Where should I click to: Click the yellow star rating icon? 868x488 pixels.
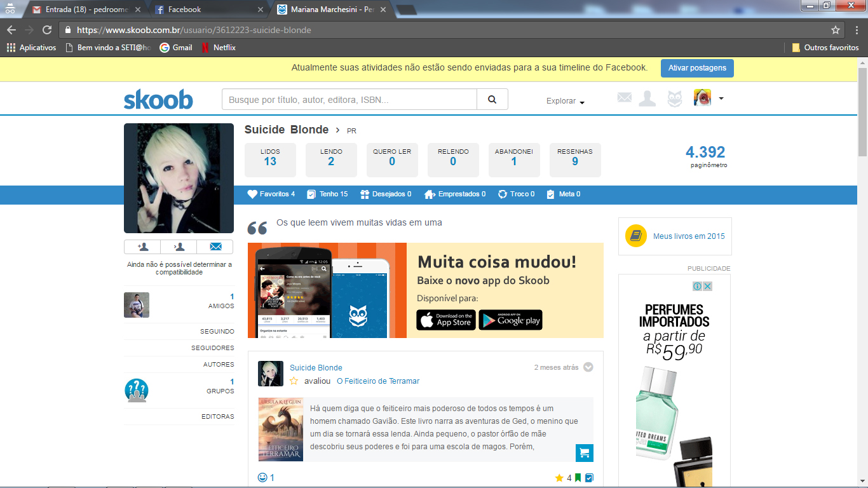[x=559, y=478]
